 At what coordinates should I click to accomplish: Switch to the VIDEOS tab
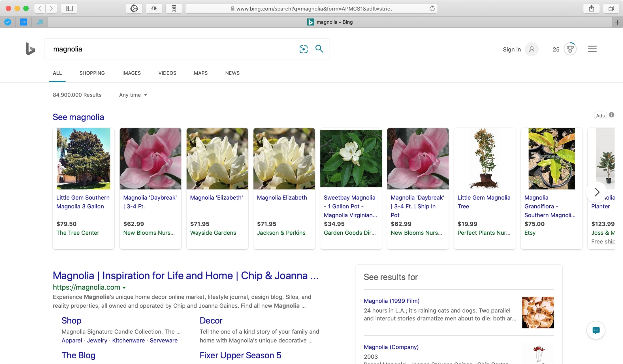coord(167,73)
